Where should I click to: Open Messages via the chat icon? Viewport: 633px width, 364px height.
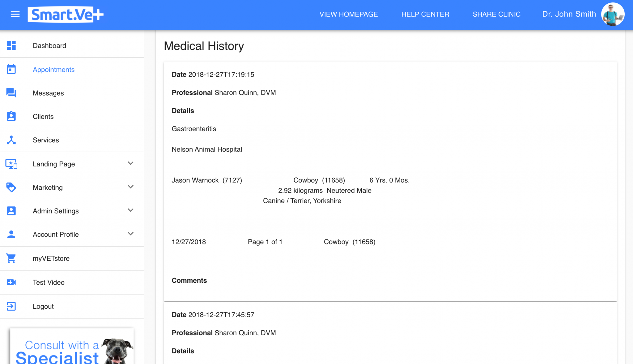tap(11, 93)
